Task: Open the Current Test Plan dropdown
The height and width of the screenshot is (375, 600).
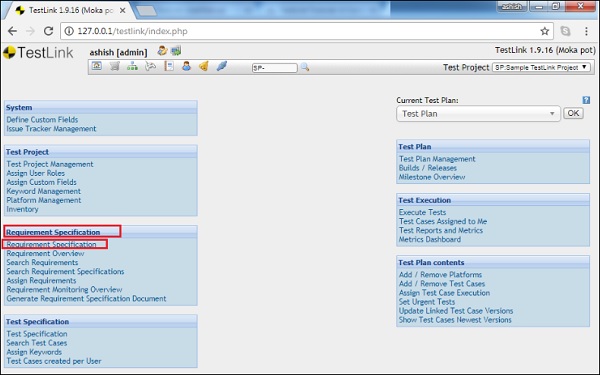Action: coord(478,114)
